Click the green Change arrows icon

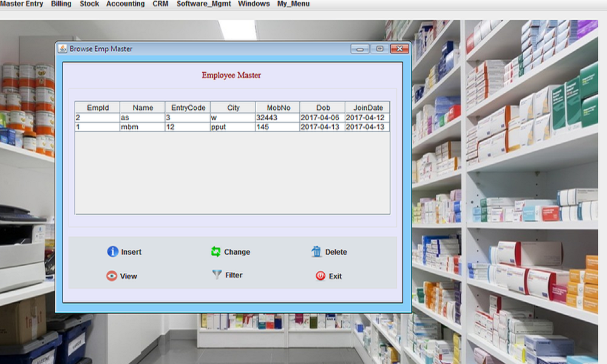tap(216, 252)
